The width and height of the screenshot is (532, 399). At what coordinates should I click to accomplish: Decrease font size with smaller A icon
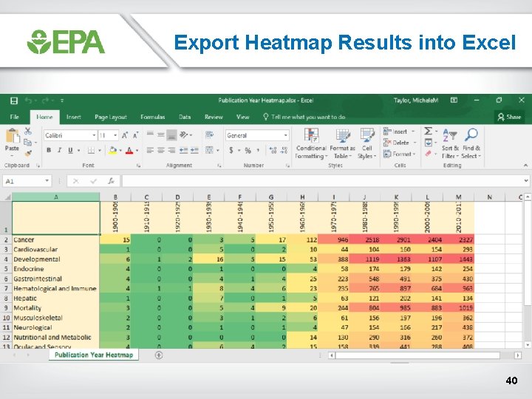[136, 135]
